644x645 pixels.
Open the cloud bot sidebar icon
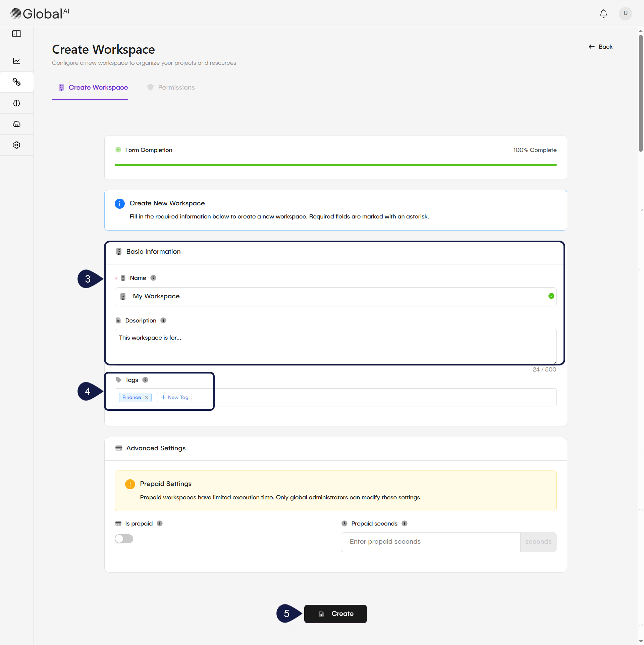[x=16, y=124]
